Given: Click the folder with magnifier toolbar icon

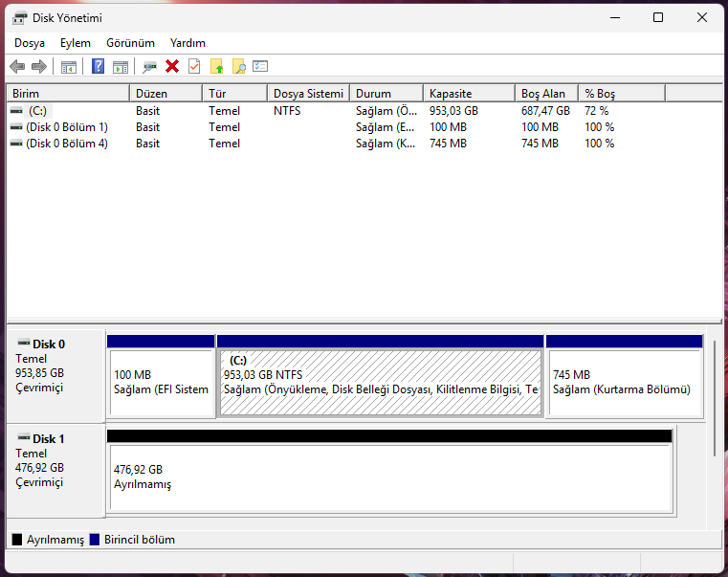Looking at the screenshot, I should pyautogui.click(x=238, y=66).
